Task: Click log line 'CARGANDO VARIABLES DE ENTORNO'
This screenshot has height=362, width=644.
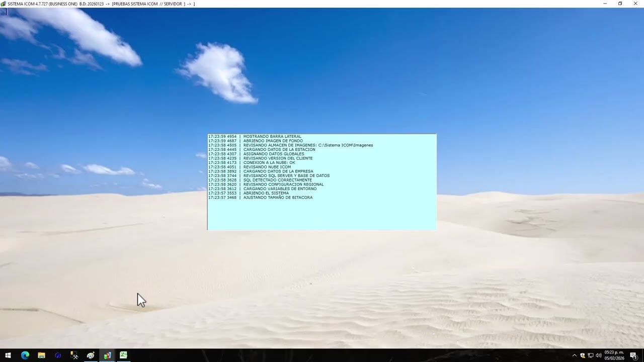Action: click(x=262, y=189)
